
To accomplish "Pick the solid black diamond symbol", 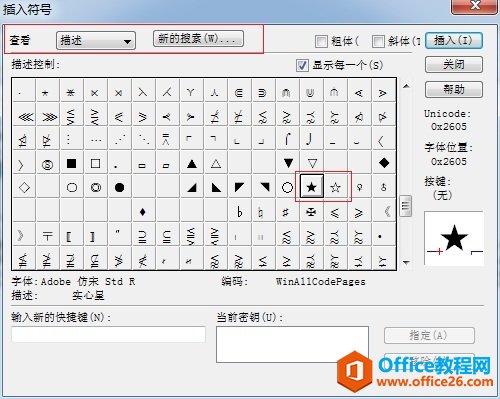I will (x=384, y=163).
